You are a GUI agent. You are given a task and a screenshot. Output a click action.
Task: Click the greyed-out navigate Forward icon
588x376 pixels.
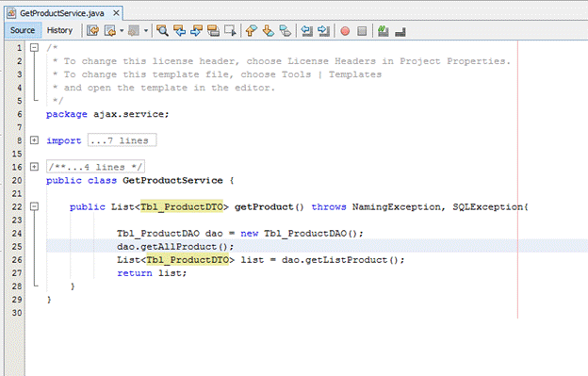click(134, 31)
